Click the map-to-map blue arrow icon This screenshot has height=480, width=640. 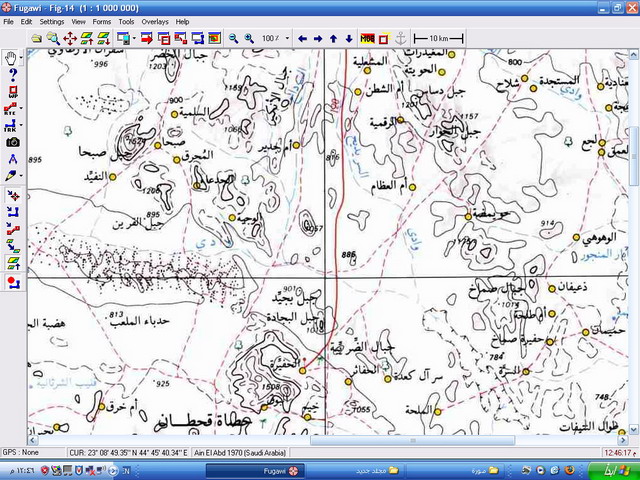point(13,245)
